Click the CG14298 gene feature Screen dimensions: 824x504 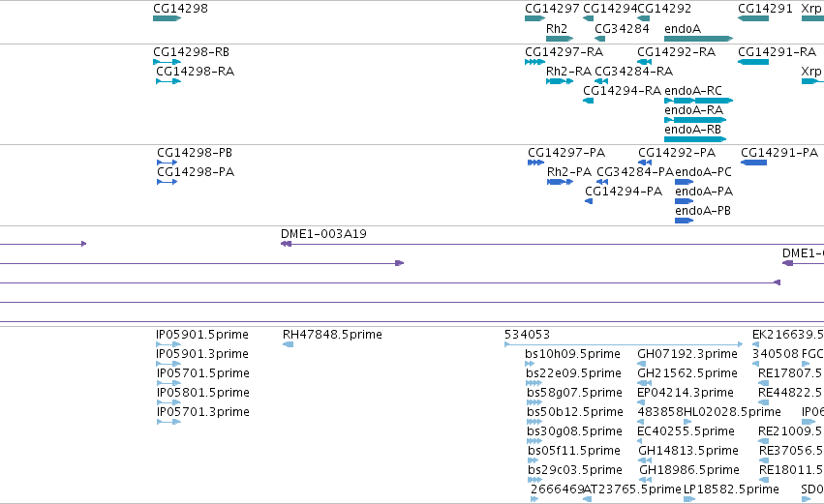[x=168, y=18]
